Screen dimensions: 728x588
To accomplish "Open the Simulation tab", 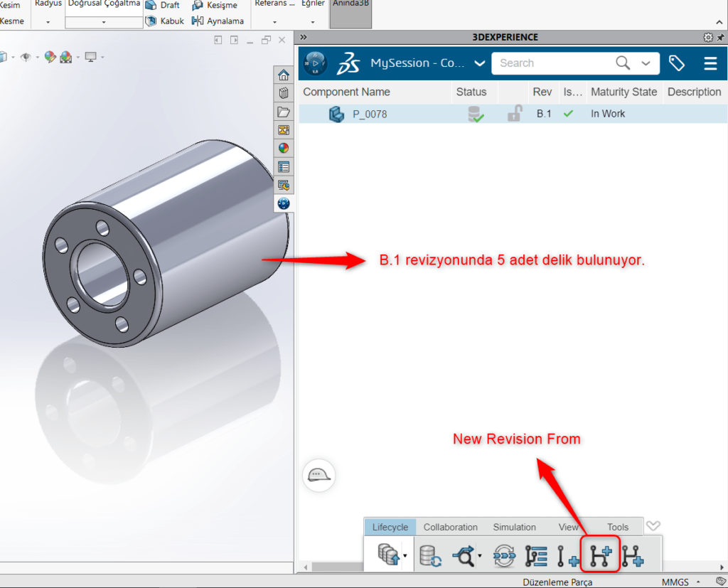I will 514,527.
